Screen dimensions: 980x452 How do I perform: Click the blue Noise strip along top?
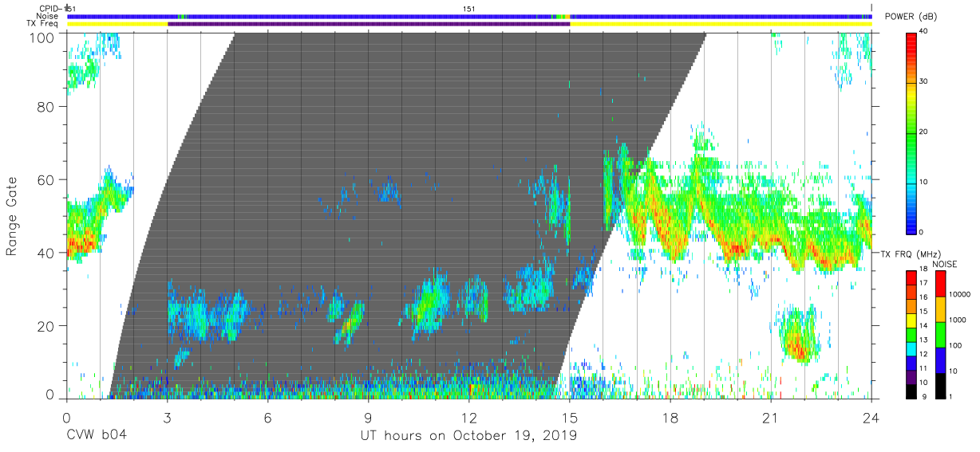click(469, 16)
